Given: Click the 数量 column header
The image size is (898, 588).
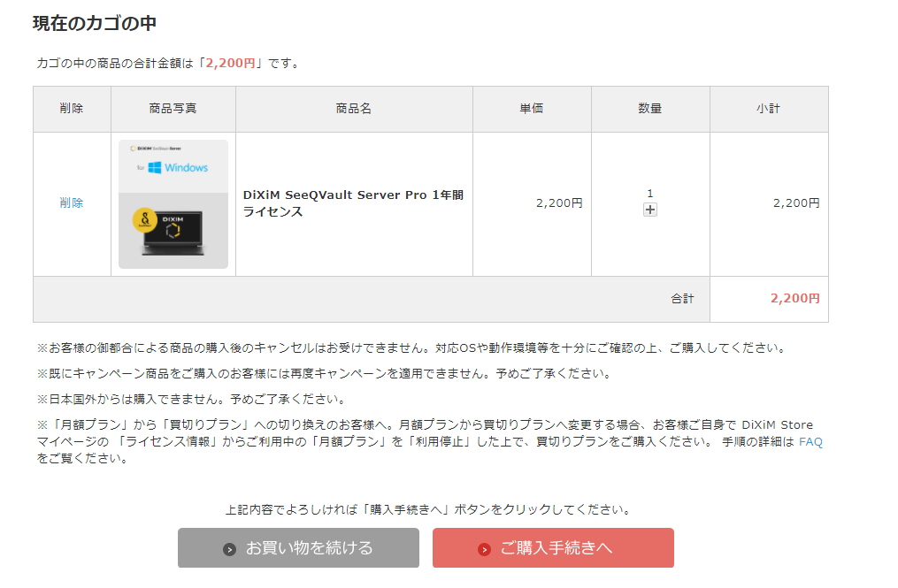Looking at the screenshot, I should [650, 109].
